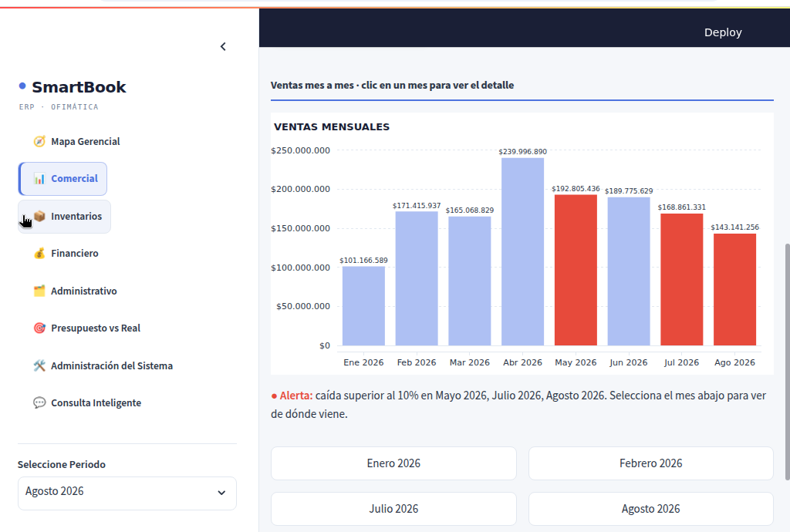Click the dropdown arrow in period selector
The width and height of the screenshot is (790, 532).
(x=221, y=493)
